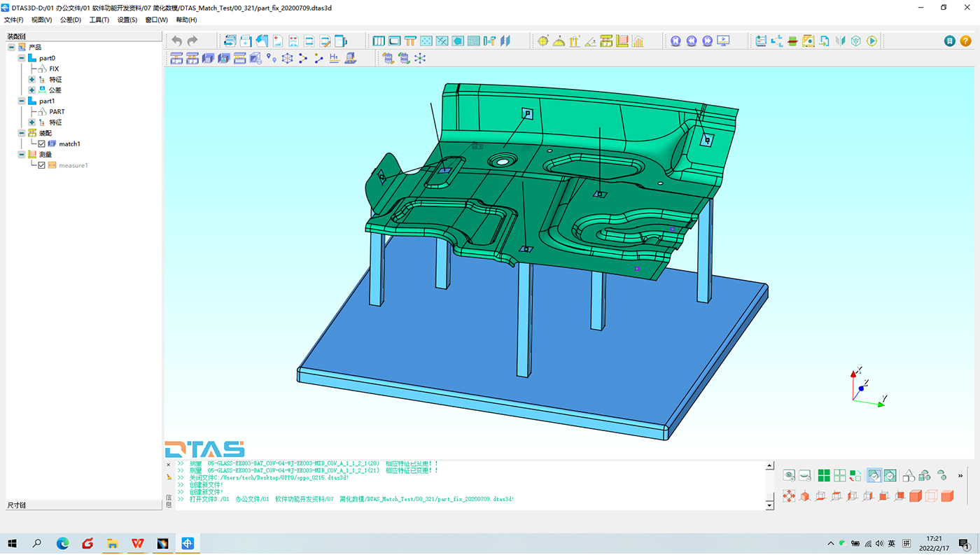Click the fit-all four-arrows view icon
This screenshot has height=555, width=980.
tap(789, 496)
